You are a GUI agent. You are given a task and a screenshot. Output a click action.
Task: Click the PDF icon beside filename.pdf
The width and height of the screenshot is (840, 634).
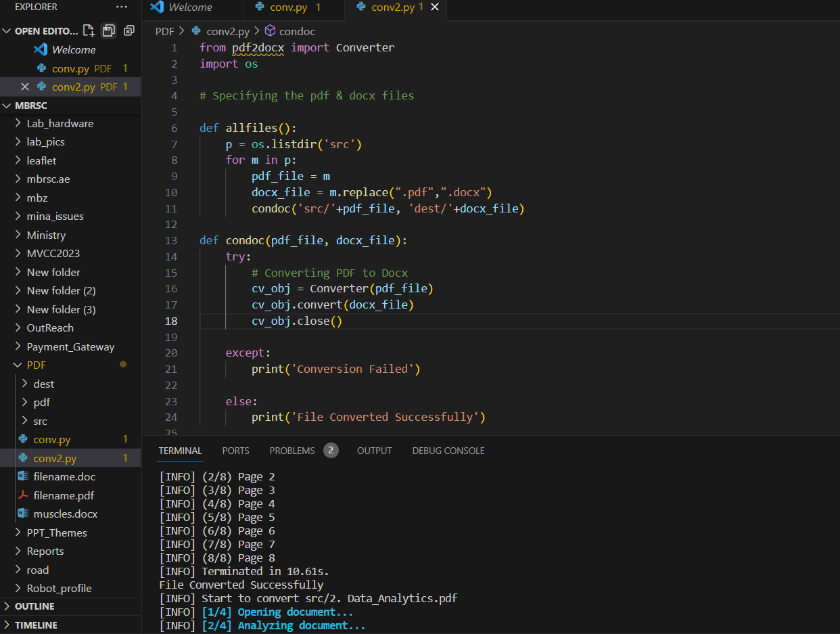(23, 495)
